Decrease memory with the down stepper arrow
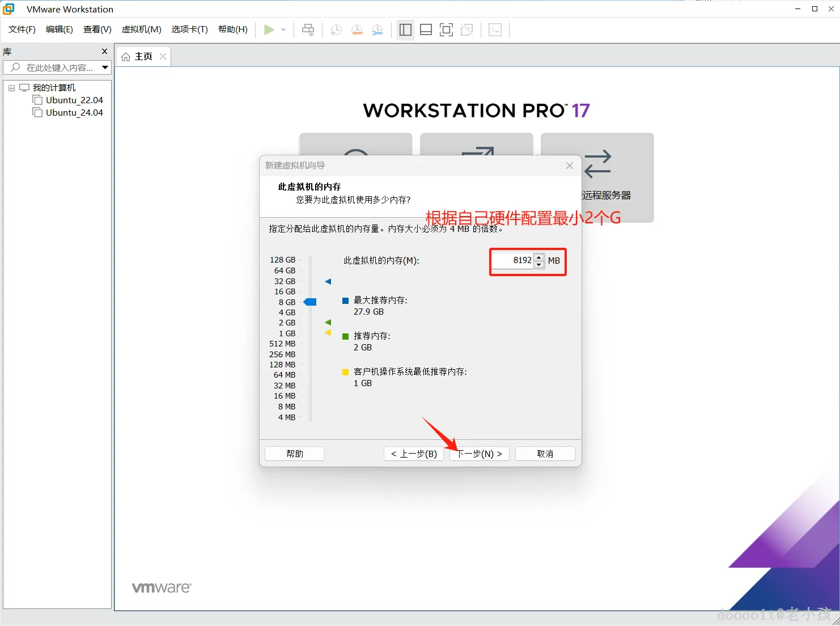 point(539,264)
